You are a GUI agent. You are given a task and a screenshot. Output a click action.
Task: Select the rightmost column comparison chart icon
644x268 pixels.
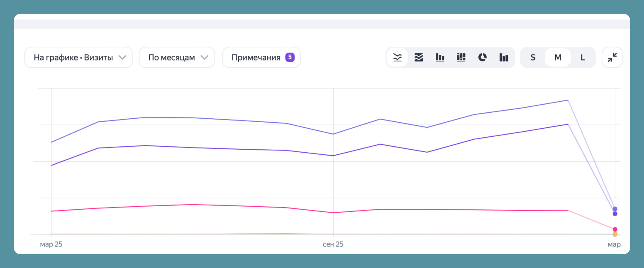coord(504,57)
